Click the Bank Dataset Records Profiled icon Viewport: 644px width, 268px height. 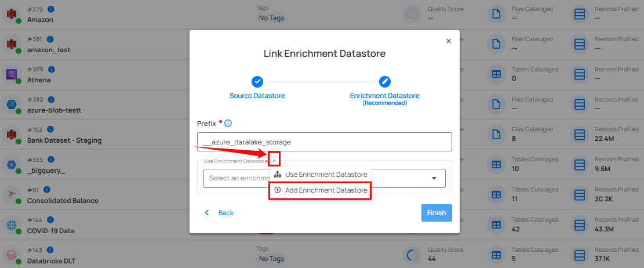tap(580, 135)
